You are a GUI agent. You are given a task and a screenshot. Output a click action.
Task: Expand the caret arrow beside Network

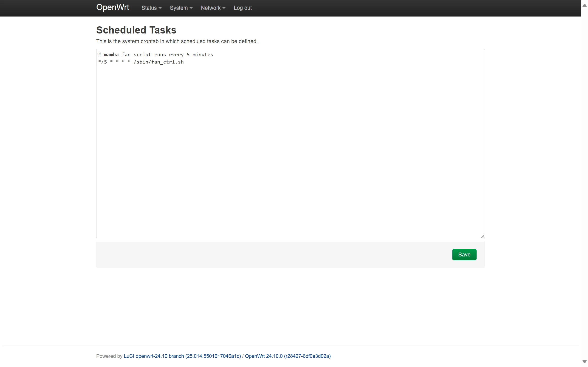pos(224,8)
